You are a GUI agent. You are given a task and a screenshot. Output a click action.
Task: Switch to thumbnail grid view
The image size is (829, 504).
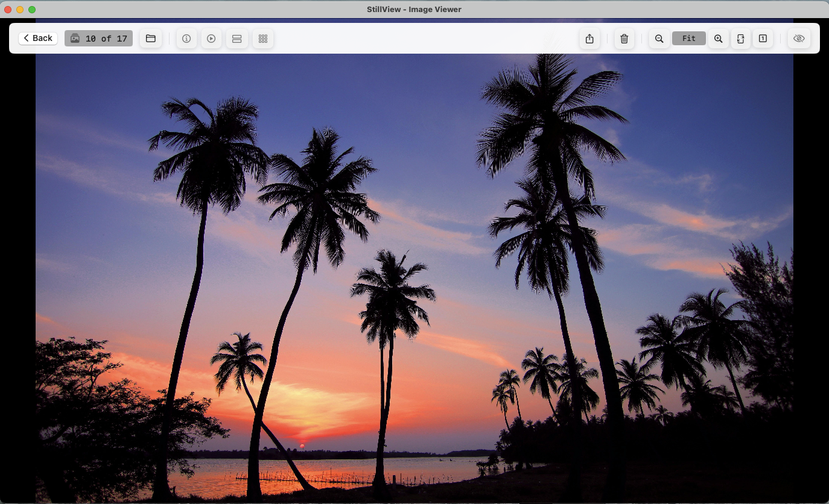click(x=263, y=39)
